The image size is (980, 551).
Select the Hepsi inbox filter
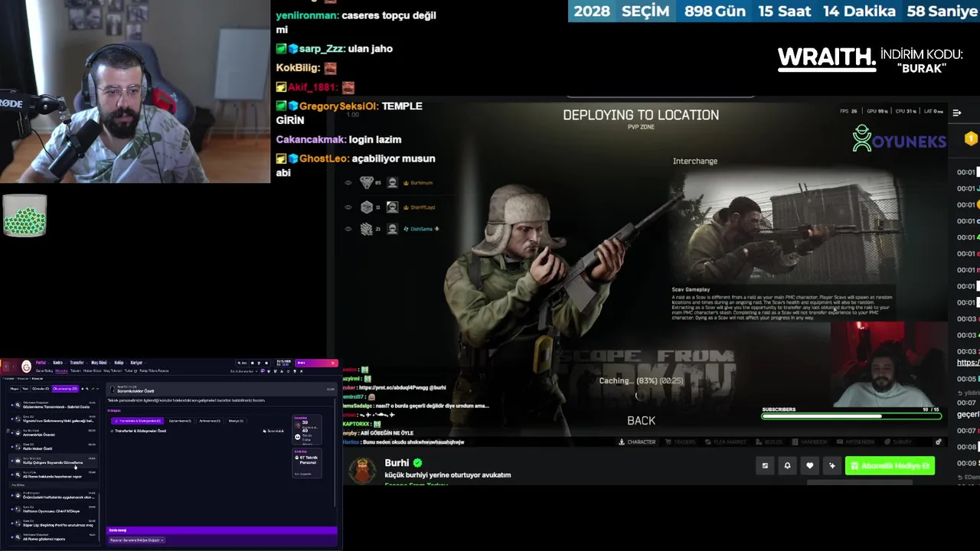coord(15,389)
